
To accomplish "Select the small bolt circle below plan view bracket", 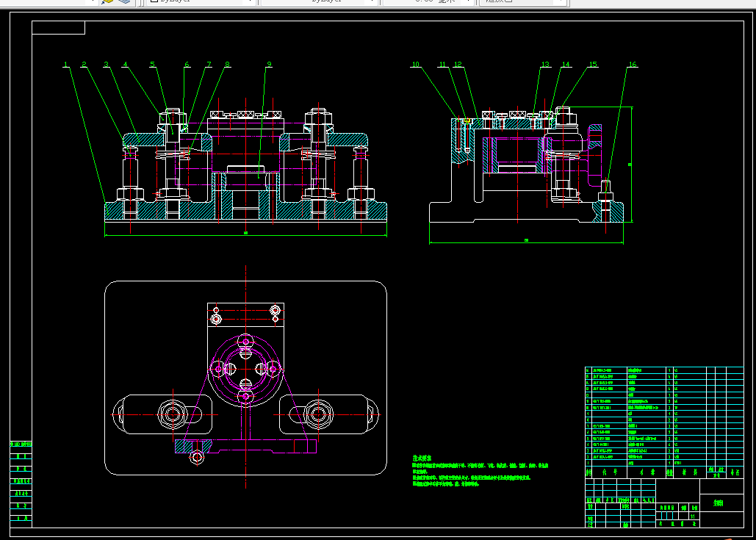I will 197,457.
